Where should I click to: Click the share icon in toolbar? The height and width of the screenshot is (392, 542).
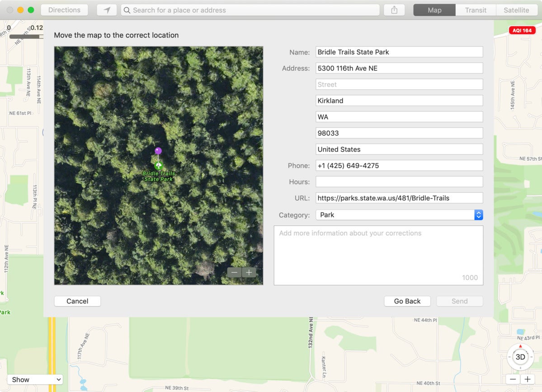[394, 10]
